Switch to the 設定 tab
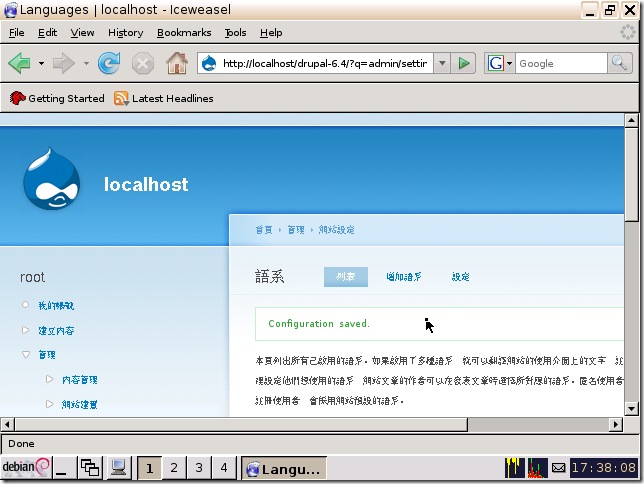 460,277
